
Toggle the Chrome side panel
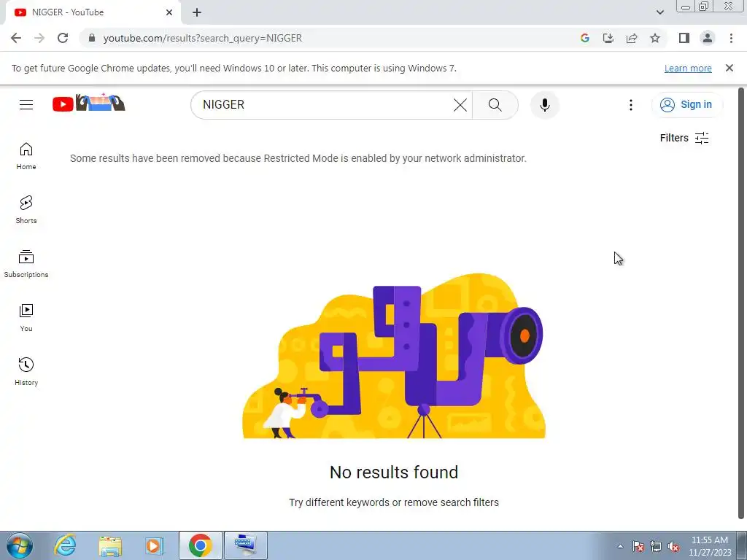(x=684, y=38)
